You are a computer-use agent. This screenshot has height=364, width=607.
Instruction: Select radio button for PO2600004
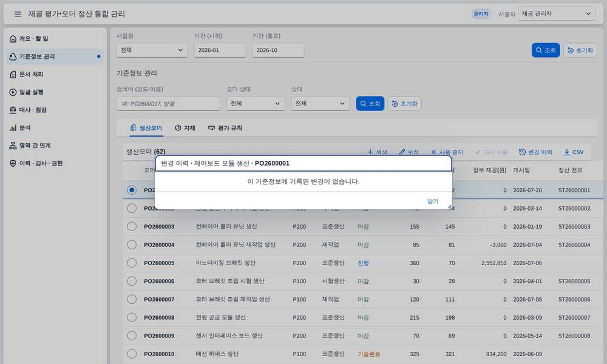pyautogui.click(x=132, y=244)
